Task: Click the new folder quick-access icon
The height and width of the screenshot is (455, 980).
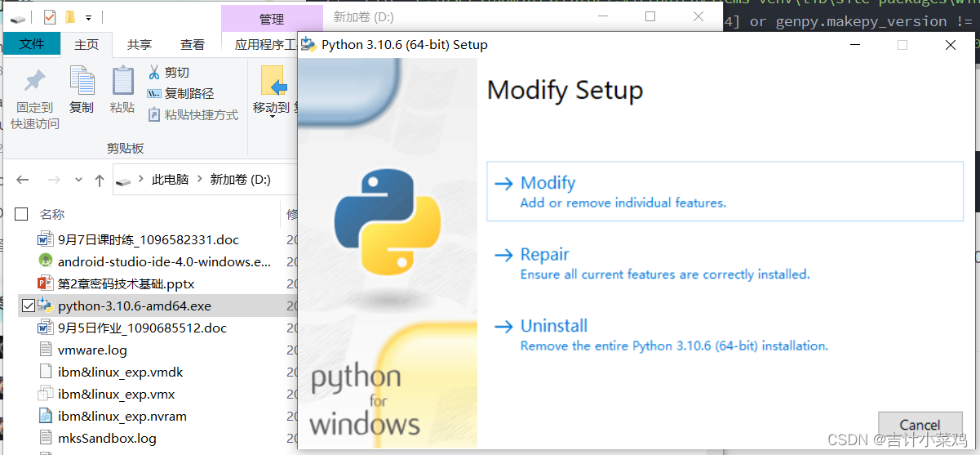Action: click(70, 16)
